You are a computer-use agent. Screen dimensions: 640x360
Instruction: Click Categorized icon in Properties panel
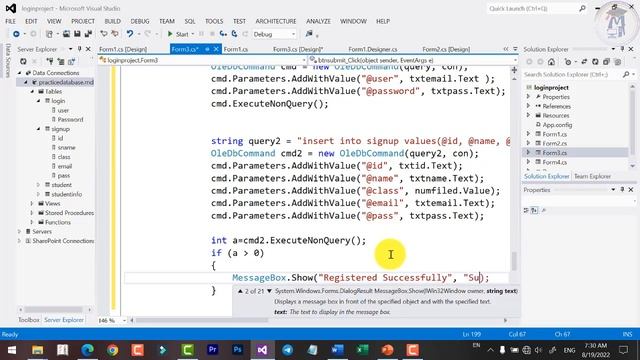pos(526,210)
